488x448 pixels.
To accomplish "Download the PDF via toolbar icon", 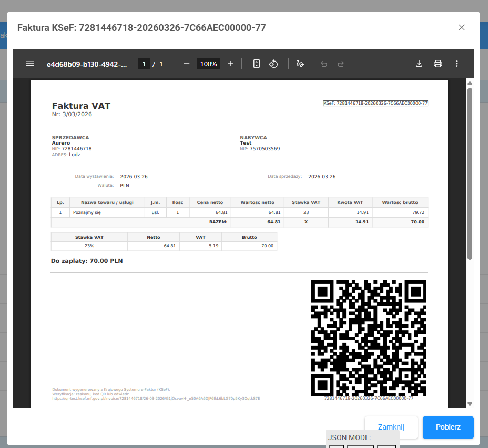I will tap(419, 64).
